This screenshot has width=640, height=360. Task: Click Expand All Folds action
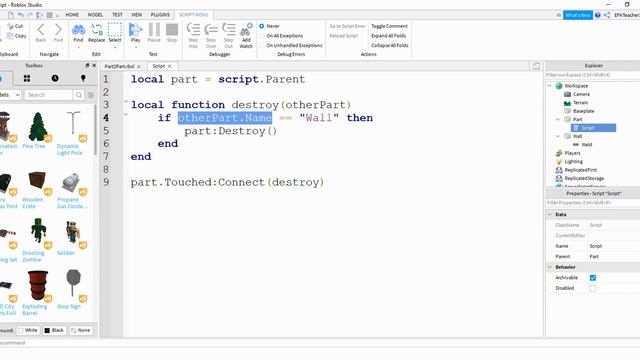[x=389, y=36]
